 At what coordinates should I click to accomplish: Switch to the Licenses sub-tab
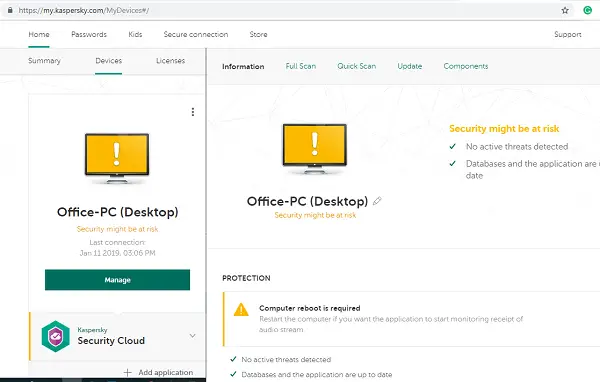[x=170, y=61]
